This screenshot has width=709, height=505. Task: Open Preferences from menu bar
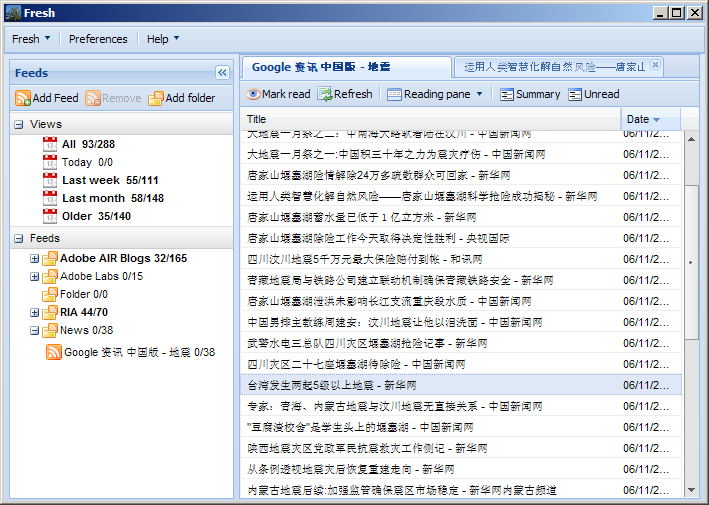click(98, 39)
